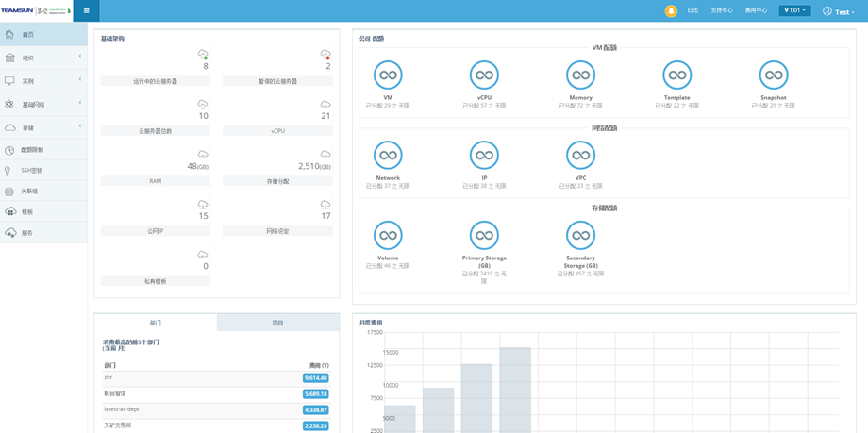
Task: Open 服务 in the sidebar
Action: (x=43, y=233)
